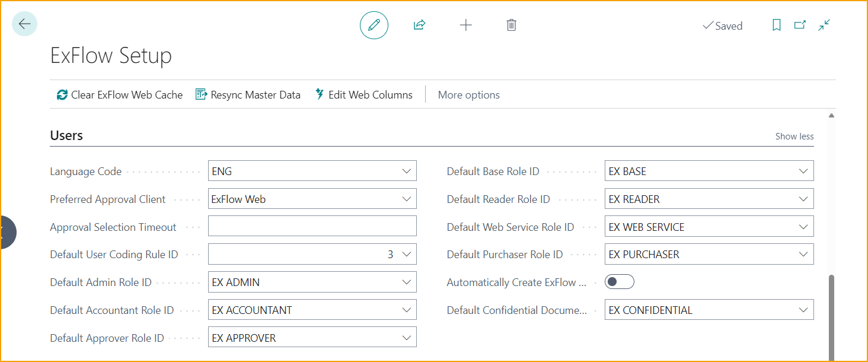Collapse fields using Show less
The height and width of the screenshot is (362, 868).
(x=794, y=136)
